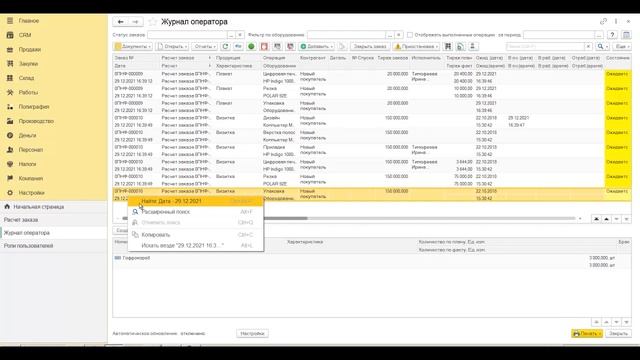Open the Открыть dropdown
Image resolution: width=640 pixels, height=360 pixels.
click(x=172, y=47)
